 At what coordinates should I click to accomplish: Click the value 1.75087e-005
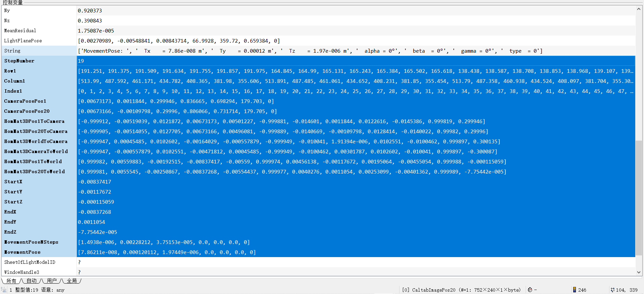[96, 31]
